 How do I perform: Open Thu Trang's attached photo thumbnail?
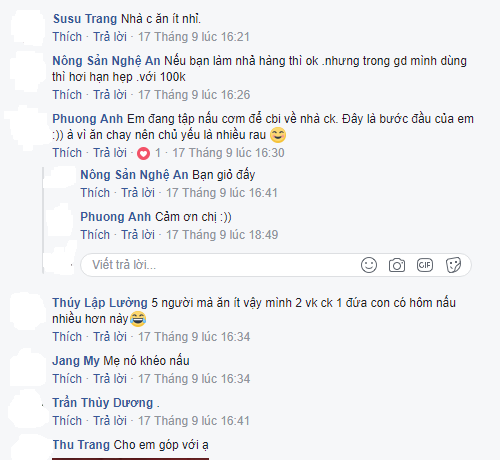[130, 459]
